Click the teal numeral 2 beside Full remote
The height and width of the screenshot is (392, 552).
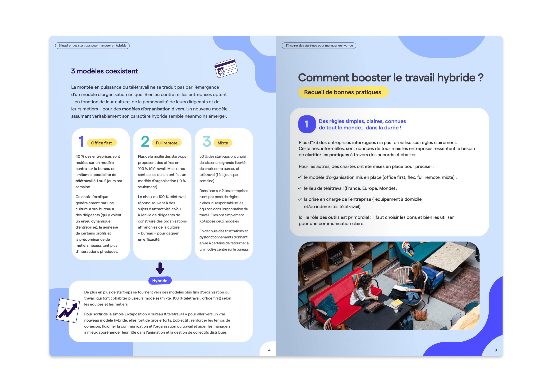(x=145, y=141)
